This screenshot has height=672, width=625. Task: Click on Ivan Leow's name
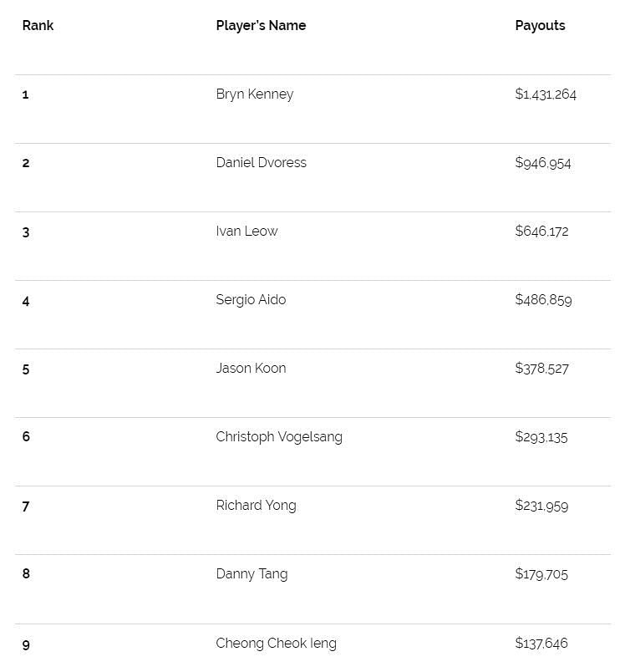tap(246, 232)
